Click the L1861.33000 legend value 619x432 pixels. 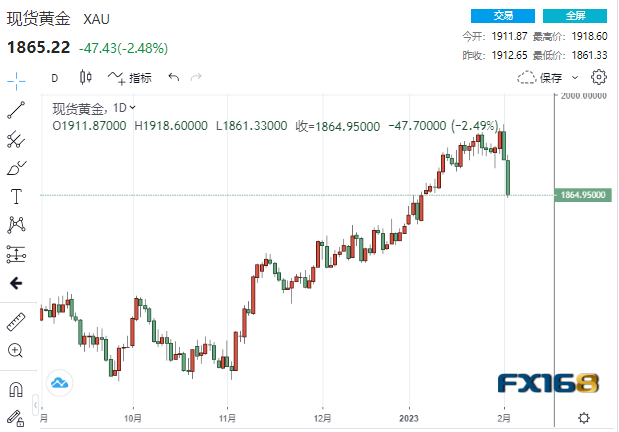coord(251,126)
